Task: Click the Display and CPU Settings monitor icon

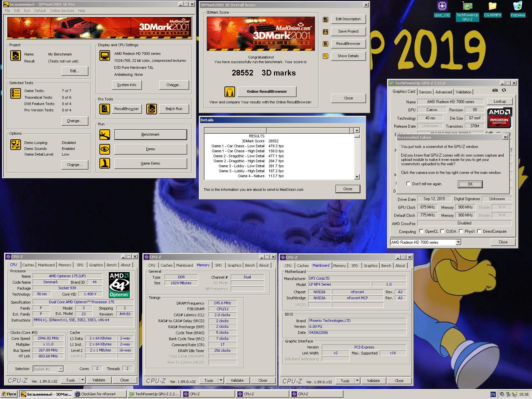Action: point(105,56)
